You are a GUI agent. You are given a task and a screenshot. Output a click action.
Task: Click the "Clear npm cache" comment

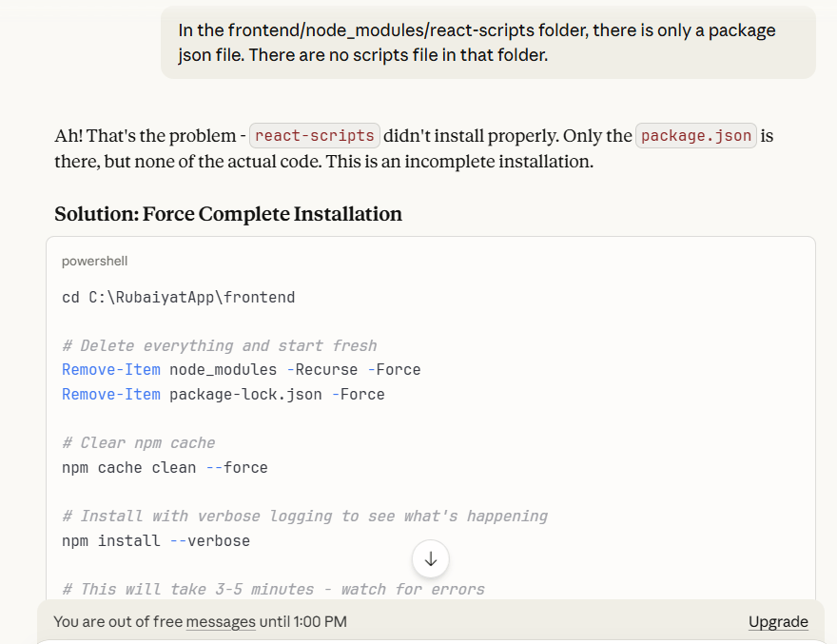pos(138,442)
